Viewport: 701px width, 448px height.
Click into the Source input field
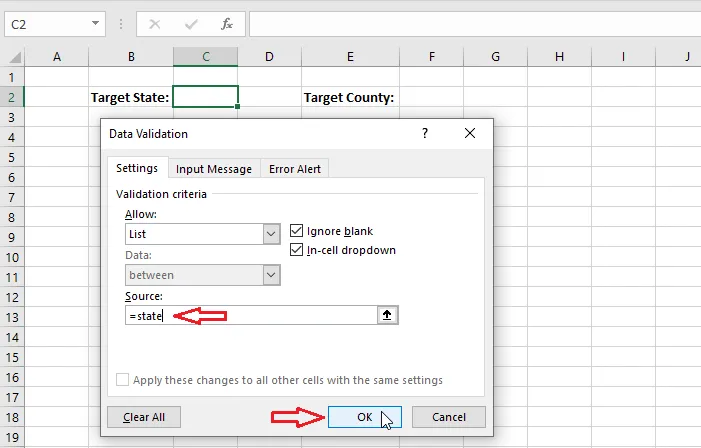[x=251, y=315]
